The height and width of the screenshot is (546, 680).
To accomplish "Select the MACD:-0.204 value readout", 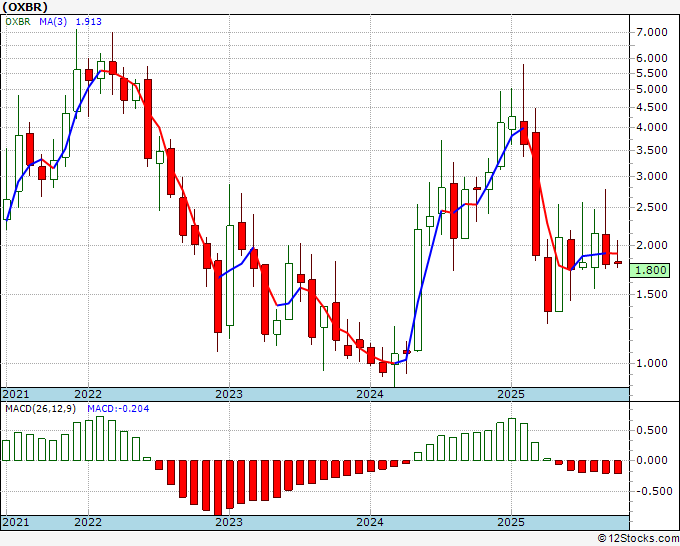I will [118, 409].
